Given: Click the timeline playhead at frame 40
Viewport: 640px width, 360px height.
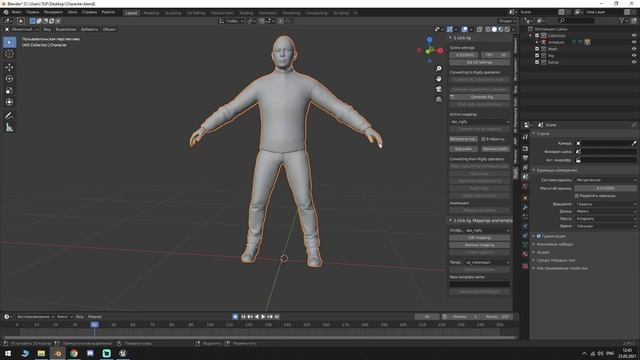Looking at the screenshot, I should (x=94, y=324).
